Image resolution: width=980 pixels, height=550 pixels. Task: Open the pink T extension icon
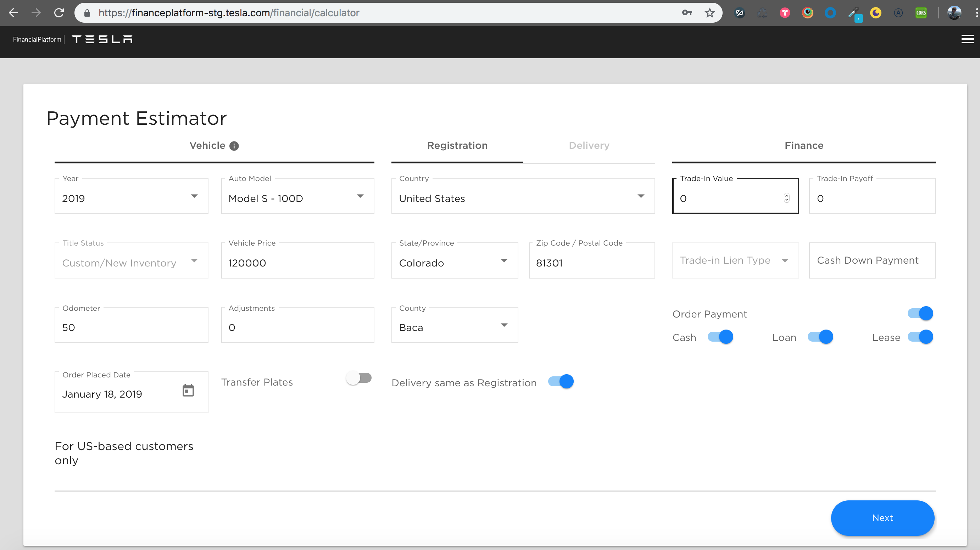click(785, 13)
